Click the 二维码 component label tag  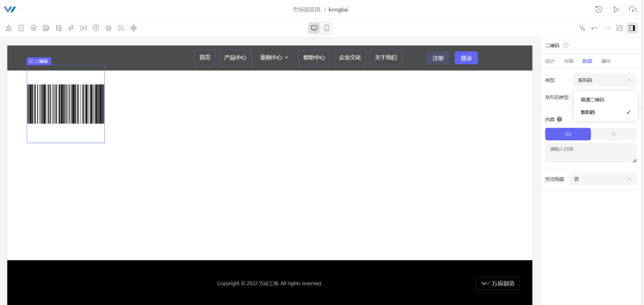coord(39,61)
